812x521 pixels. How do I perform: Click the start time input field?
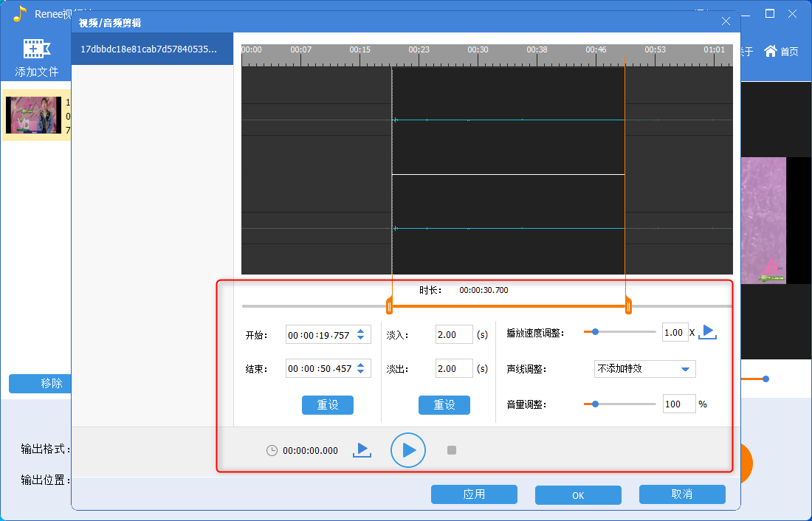(328, 335)
